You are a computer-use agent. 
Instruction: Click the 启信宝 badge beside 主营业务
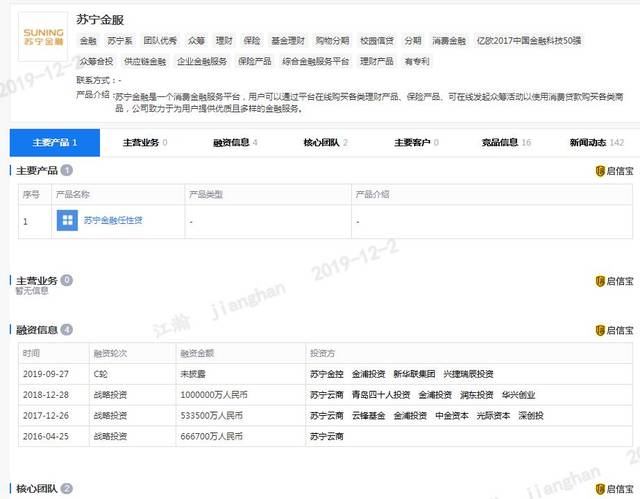614,281
